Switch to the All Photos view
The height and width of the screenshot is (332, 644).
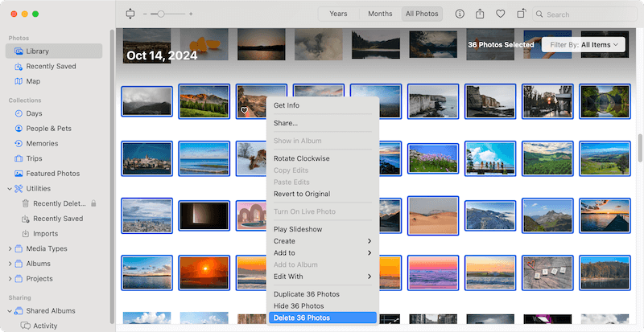tap(422, 14)
